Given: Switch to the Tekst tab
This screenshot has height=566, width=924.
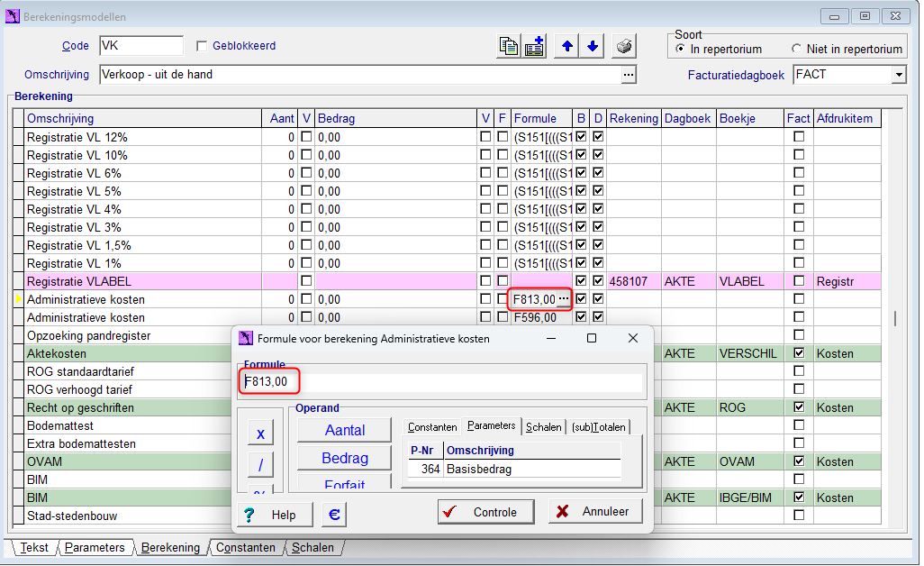Looking at the screenshot, I should [x=34, y=548].
